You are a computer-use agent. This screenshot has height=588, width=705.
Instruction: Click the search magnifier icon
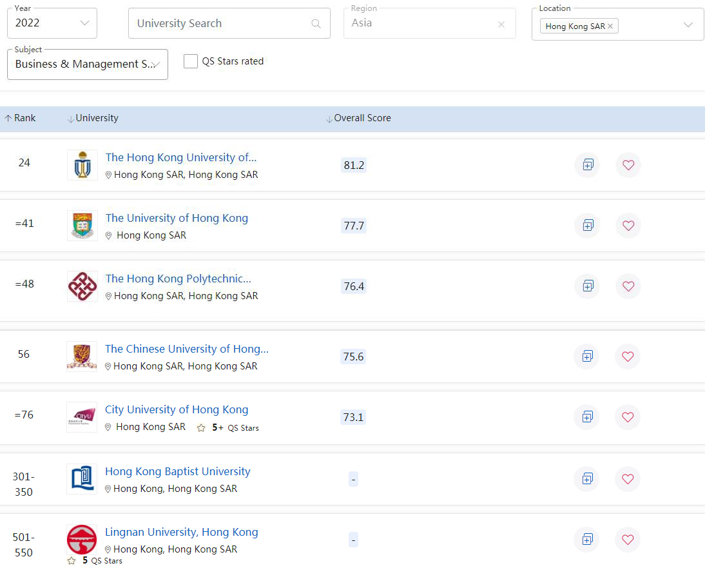pyautogui.click(x=316, y=24)
